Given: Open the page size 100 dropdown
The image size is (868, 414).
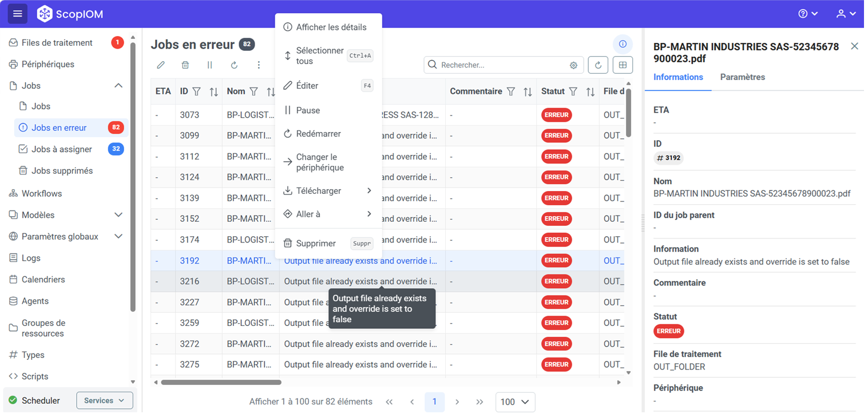Looking at the screenshot, I should (x=515, y=402).
